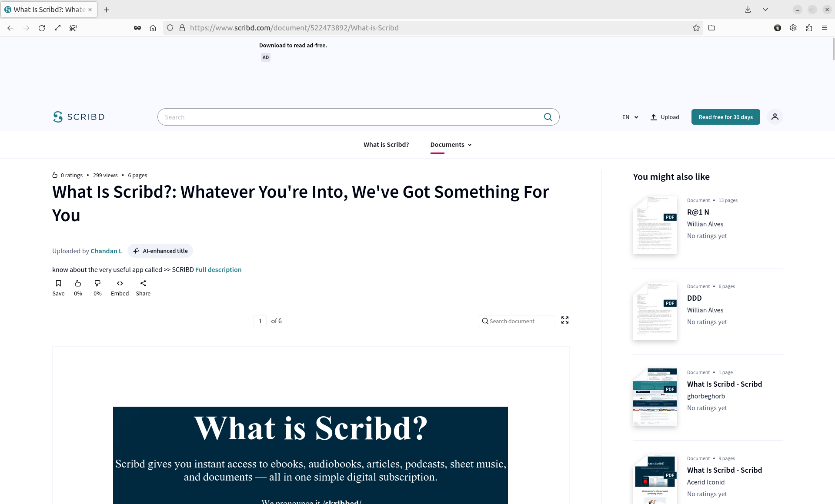The width and height of the screenshot is (835, 504).
Task: Open the browser home page icon
Action: (x=153, y=28)
